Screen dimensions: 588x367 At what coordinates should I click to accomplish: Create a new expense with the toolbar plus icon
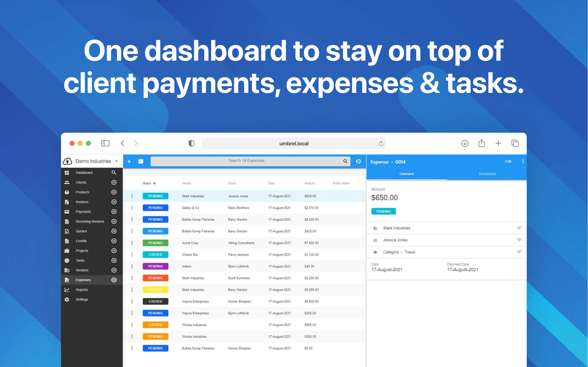[x=129, y=161]
